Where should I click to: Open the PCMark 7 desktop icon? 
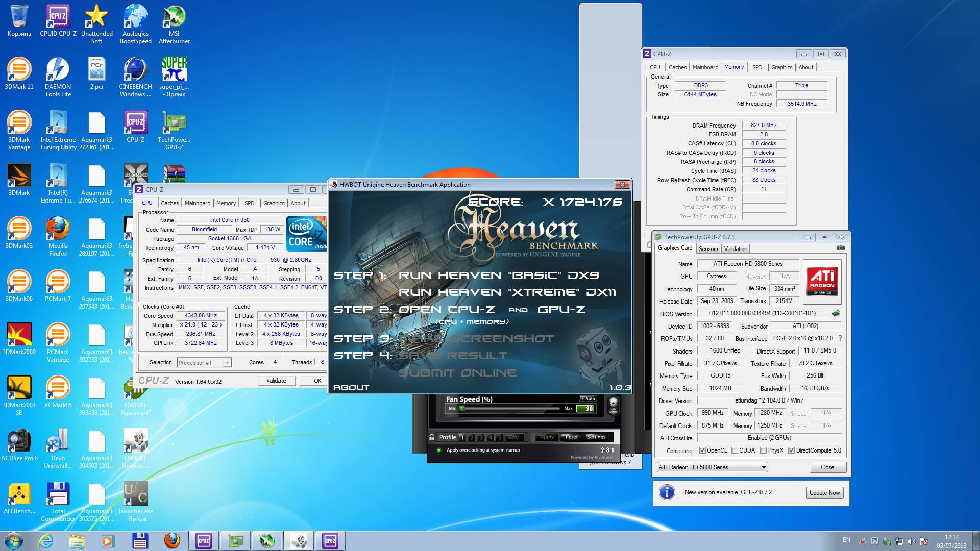click(x=58, y=286)
